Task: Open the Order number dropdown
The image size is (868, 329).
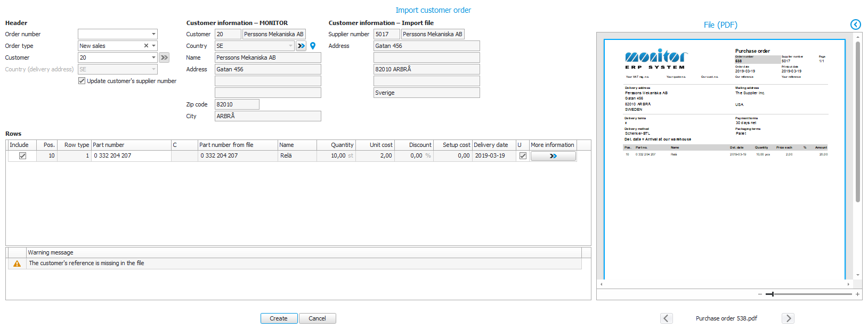Action: click(153, 34)
